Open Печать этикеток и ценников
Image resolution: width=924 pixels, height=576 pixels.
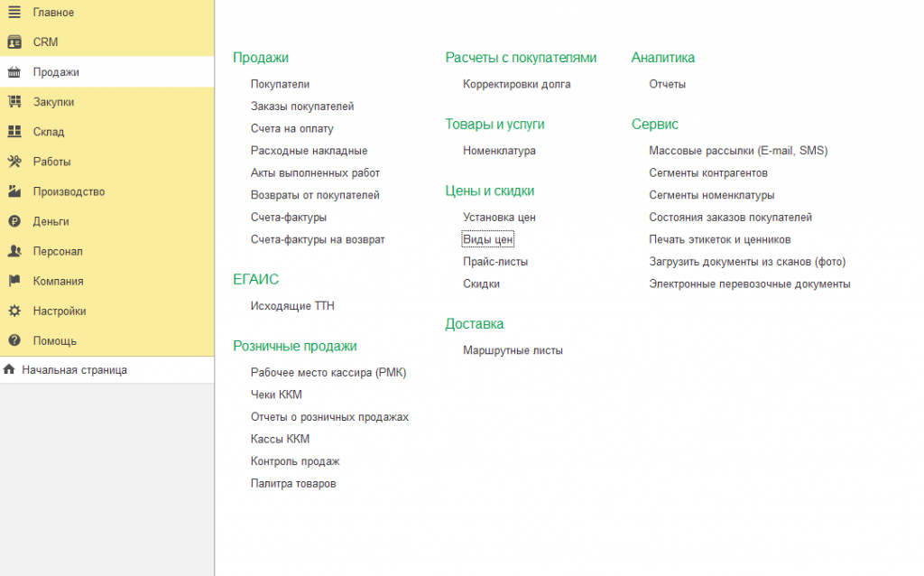pos(720,240)
